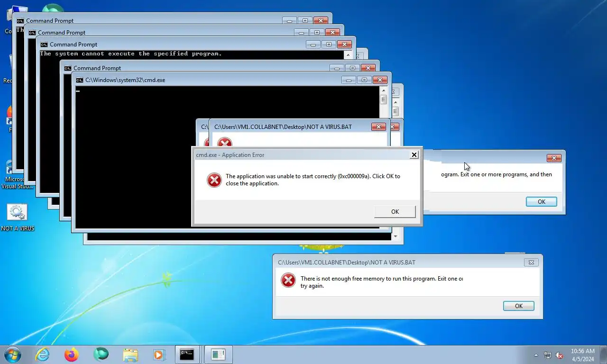The height and width of the screenshot is (364, 607).
Task: Open the Windows Start menu orb
Action: [12, 354]
